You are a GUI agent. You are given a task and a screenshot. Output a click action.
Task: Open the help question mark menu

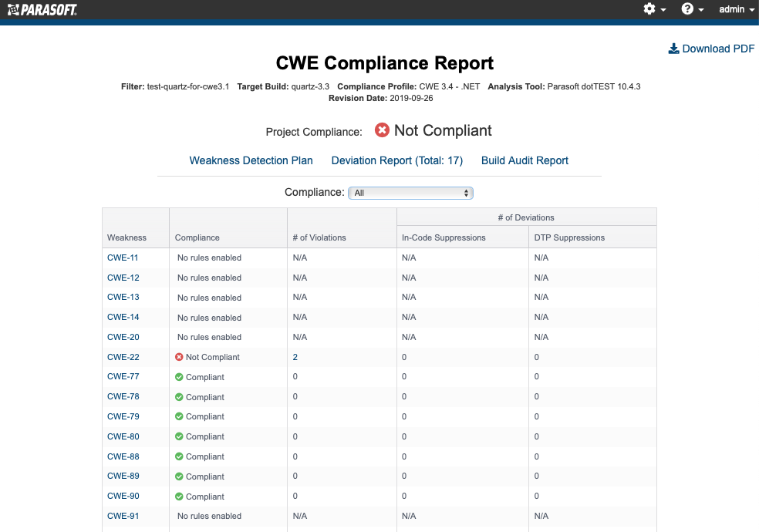[692, 9]
